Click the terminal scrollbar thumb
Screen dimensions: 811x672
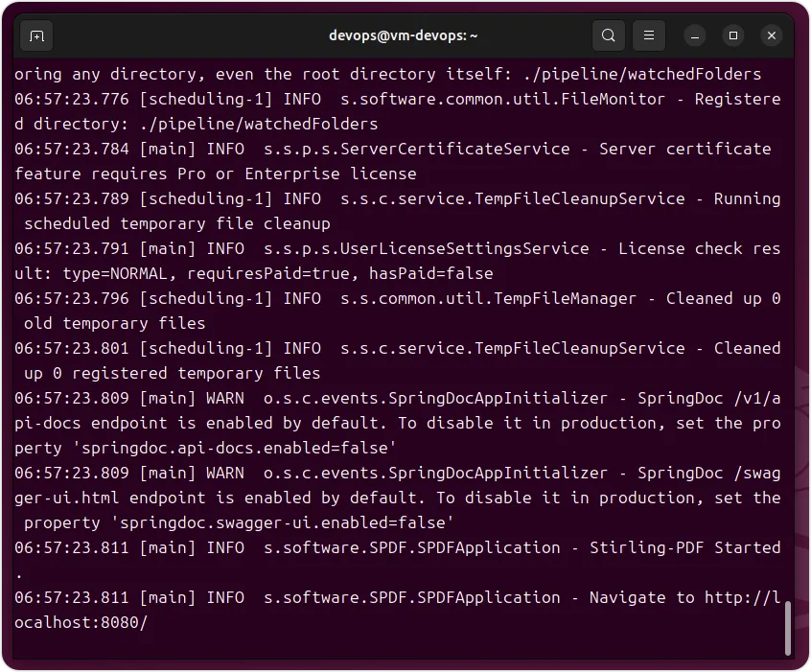pyautogui.click(x=788, y=628)
